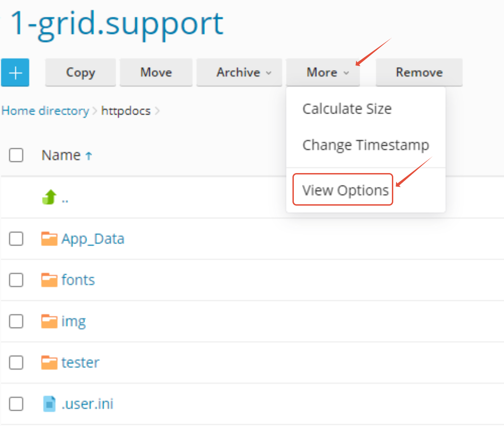Open the App_Data folder link
This screenshot has width=504, height=426.
(93, 239)
